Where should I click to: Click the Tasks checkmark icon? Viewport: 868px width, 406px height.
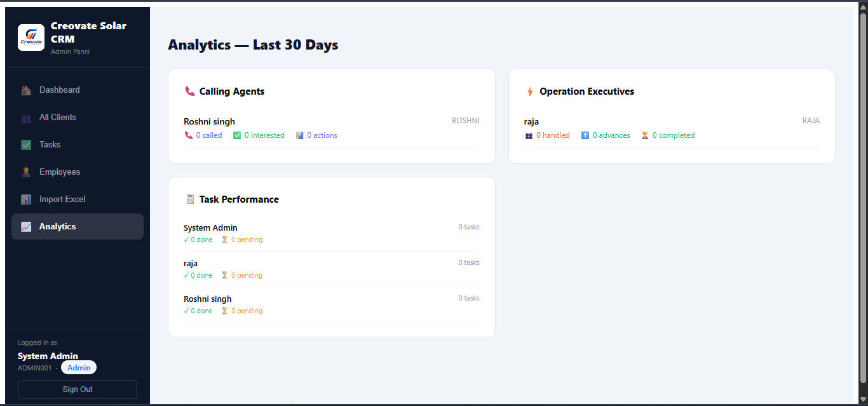pyautogui.click(x=26, y=145)
